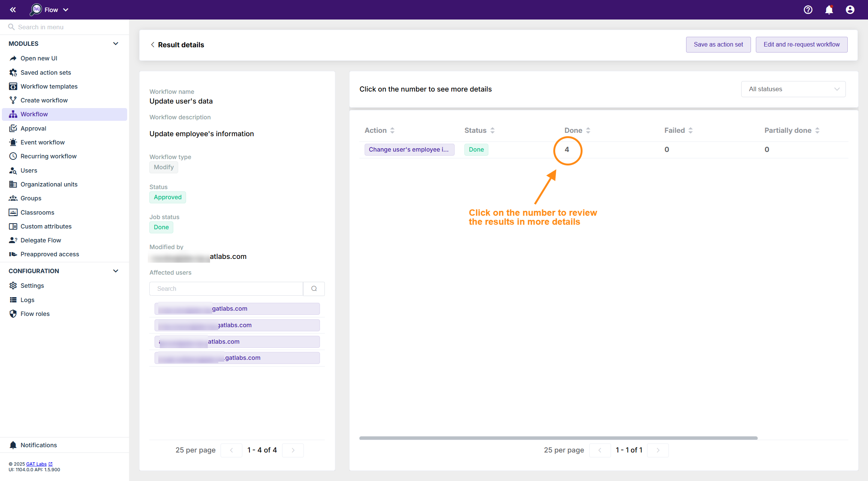The height and width of the screenshot is (481, 868).
Task: Collapse the CONFIGURATION section
Action: pos(116,271)
